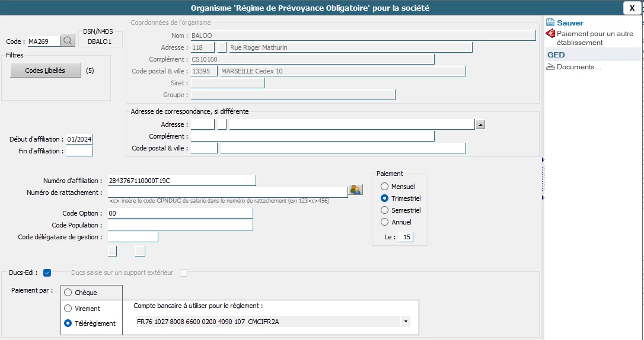Screen dimensions: 644x340
Task: Click the street number field showing 118
Action: [x=202, y=47]
